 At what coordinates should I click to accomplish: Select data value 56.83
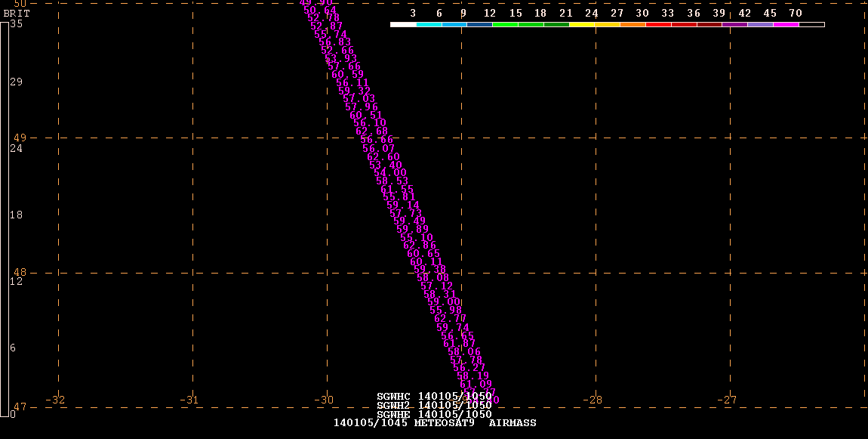[x=335, y=42]
